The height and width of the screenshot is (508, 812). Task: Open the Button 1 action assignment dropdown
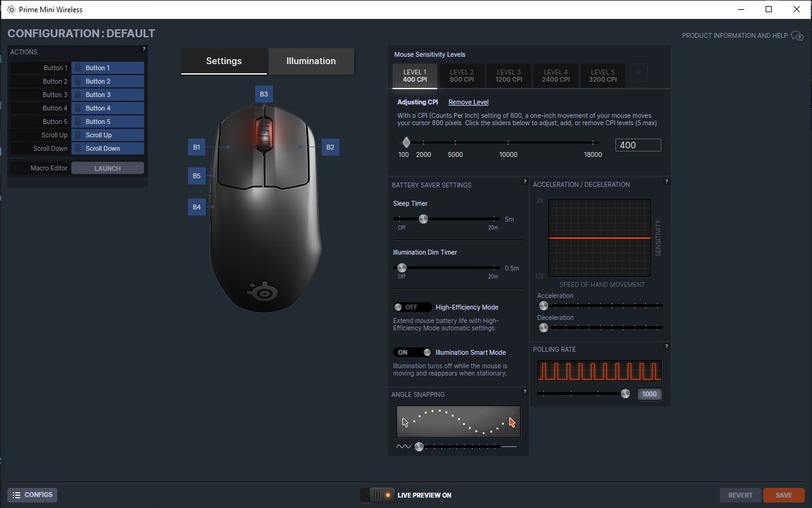coord(107,68)
